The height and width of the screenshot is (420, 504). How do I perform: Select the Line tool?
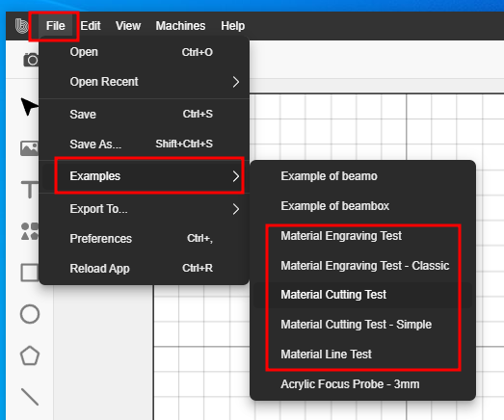[30, 397]
